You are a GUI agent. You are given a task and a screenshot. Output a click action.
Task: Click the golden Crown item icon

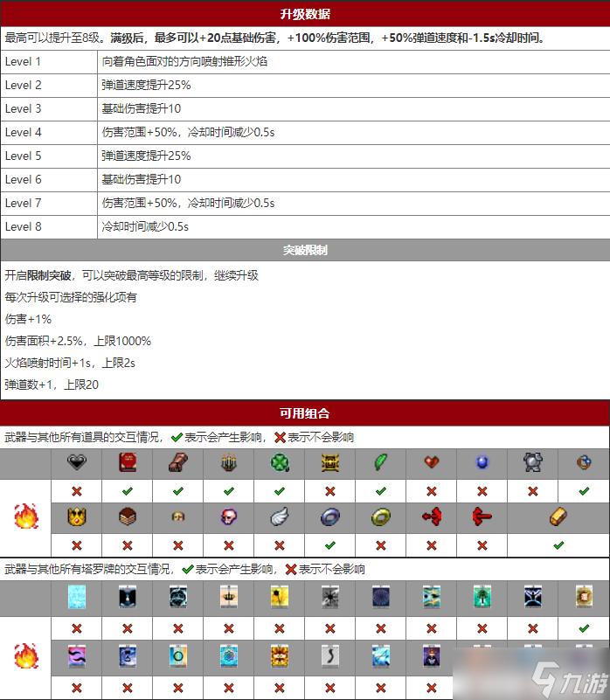[77, 517]
